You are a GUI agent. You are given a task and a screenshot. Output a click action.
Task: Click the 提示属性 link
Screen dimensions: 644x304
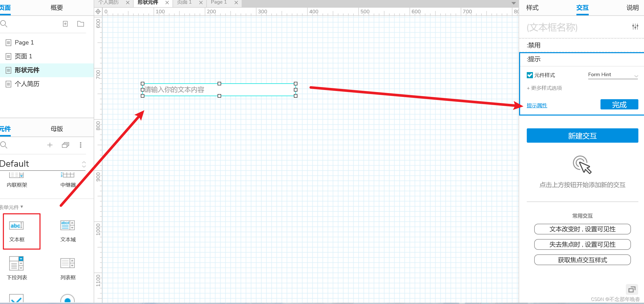[537, 106]
